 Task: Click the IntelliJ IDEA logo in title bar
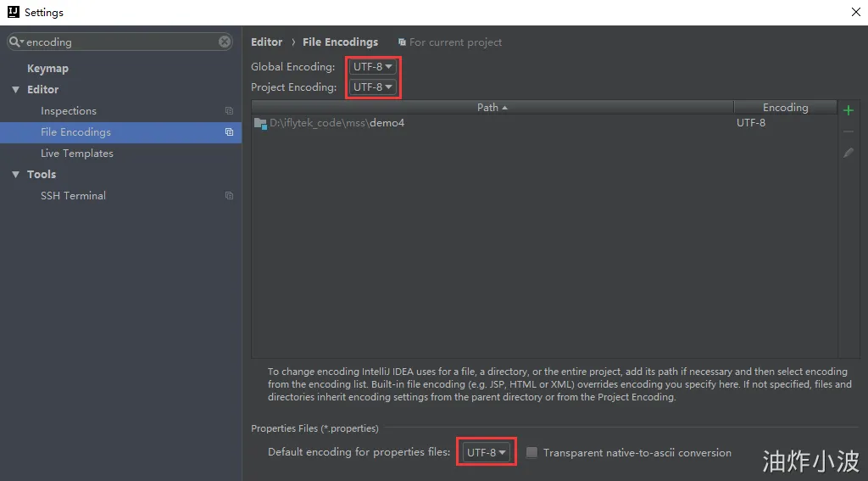point(14,12)
